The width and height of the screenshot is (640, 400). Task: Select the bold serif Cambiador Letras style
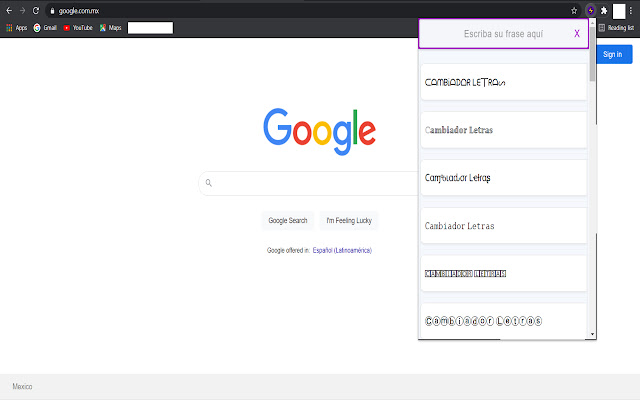coord(504,130)
